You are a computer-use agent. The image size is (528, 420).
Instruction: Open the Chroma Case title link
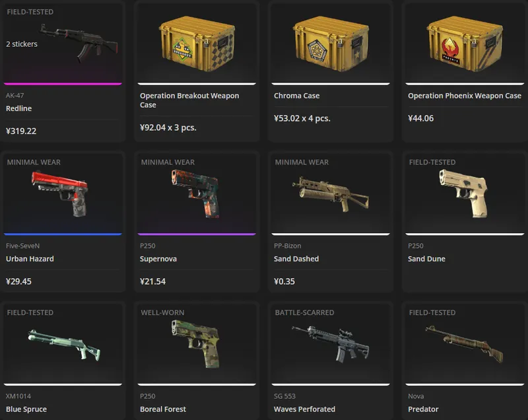pos(296,96)
